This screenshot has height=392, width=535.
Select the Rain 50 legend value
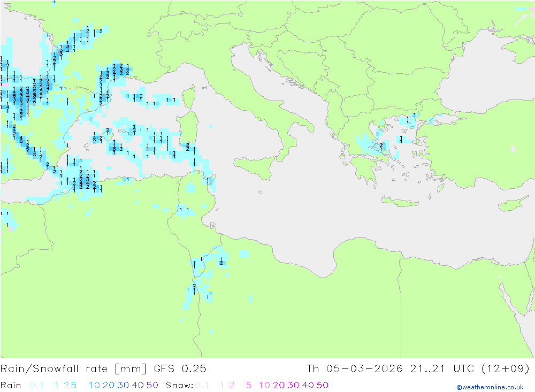tap(152, 385)
